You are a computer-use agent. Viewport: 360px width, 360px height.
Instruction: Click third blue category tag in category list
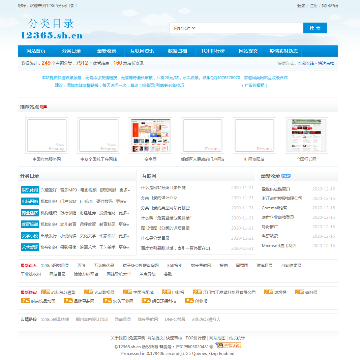tap(30, 213)
